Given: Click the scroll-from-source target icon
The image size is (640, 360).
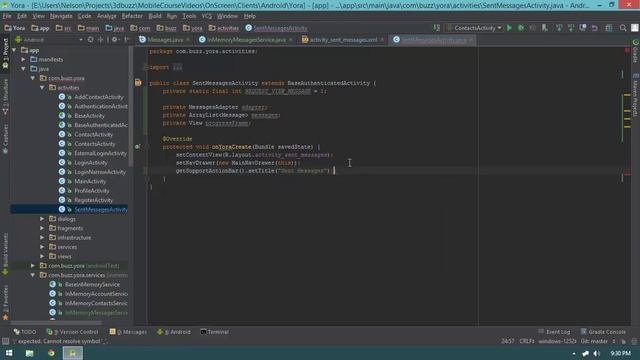Looking at the screenshot, I should (x=90, y=40).
